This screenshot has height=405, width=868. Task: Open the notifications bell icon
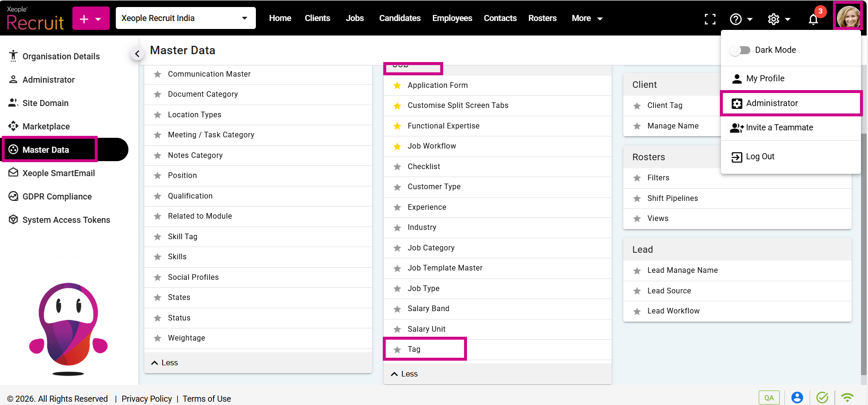coord(813,19)
